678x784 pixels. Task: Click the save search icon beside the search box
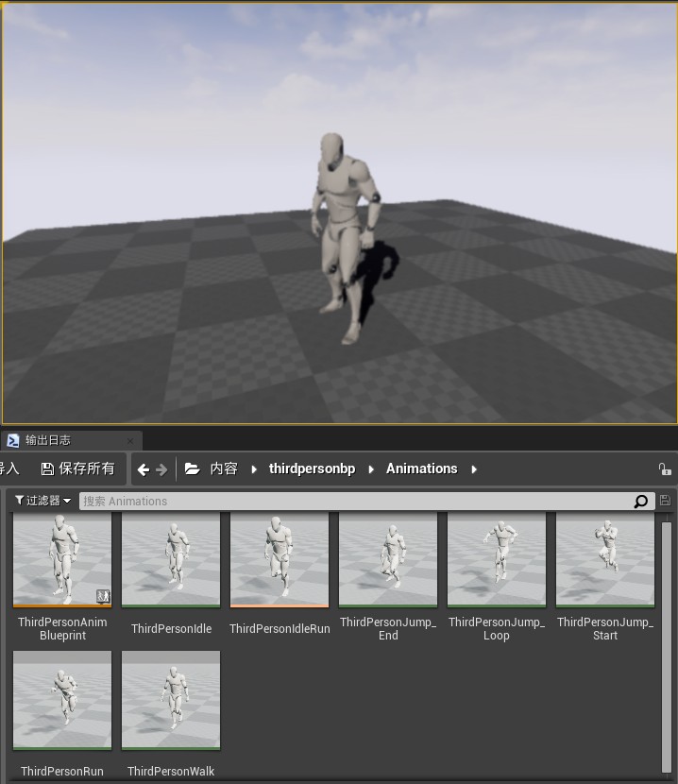[x=665, y=501]
